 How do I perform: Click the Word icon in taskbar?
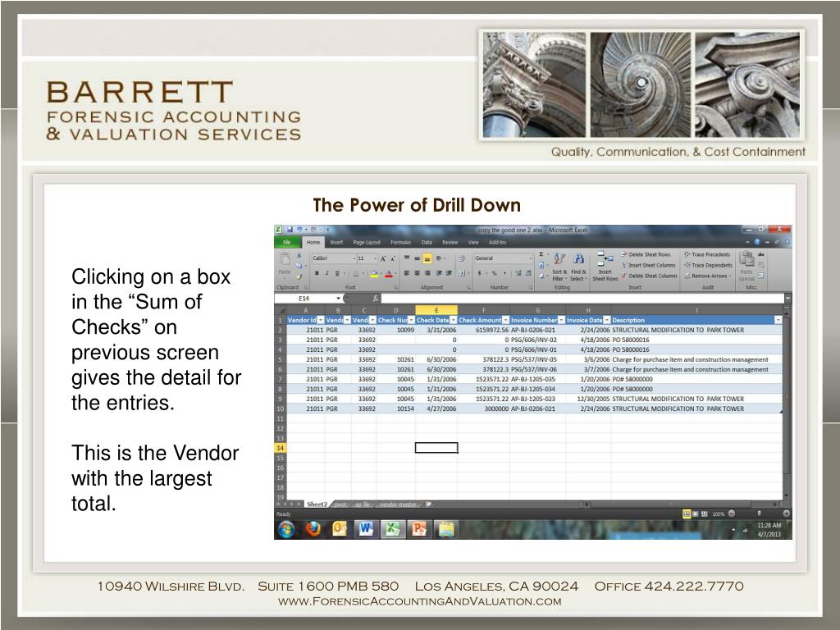pyautogui.click(x=366, y=529)
